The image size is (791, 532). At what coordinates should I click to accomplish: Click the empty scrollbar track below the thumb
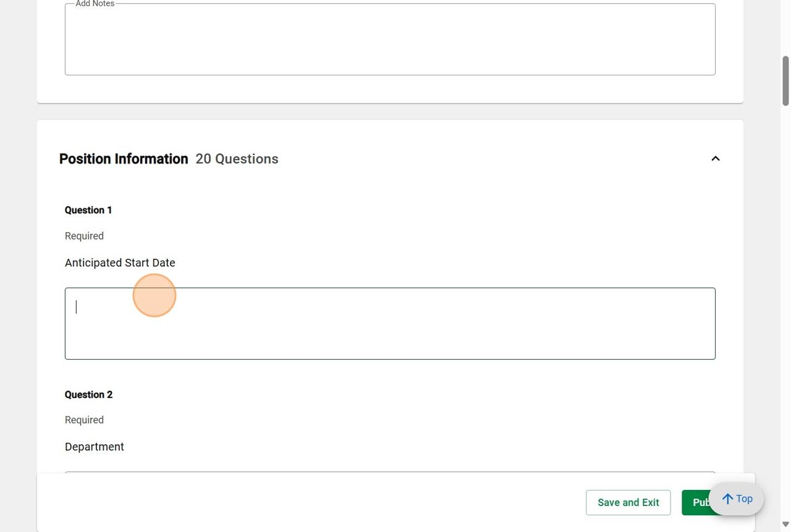point(785,309)
